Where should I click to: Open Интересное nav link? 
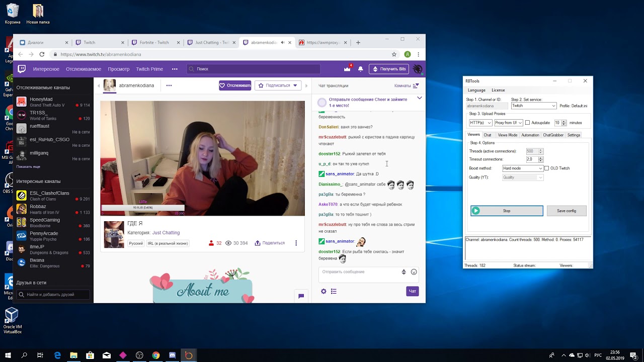[46, 69]
